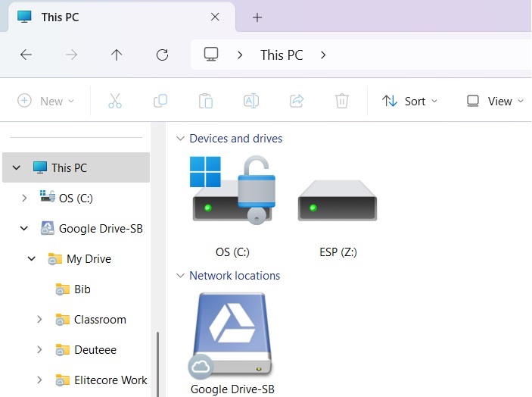Select Classroom in the navigation tree

pyautogui.click(x=100, y=320)
